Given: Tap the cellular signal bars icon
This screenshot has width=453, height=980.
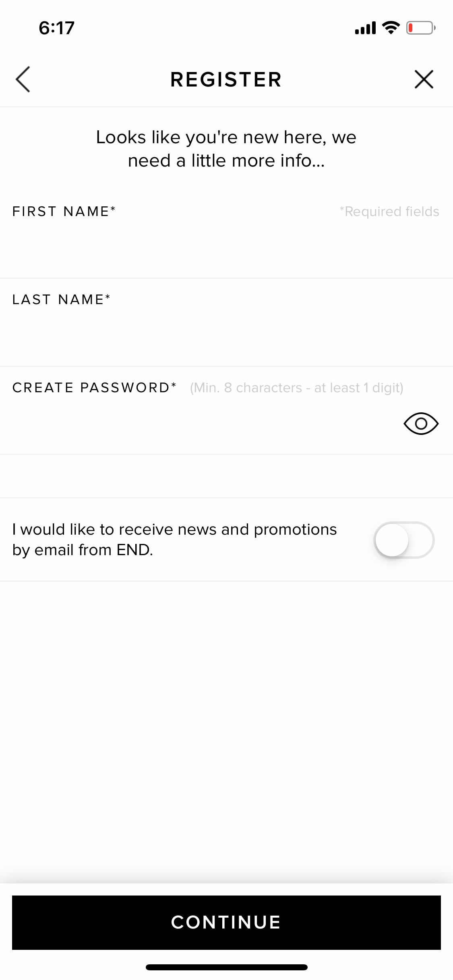Looking at the screenshot, I should 365,28.
